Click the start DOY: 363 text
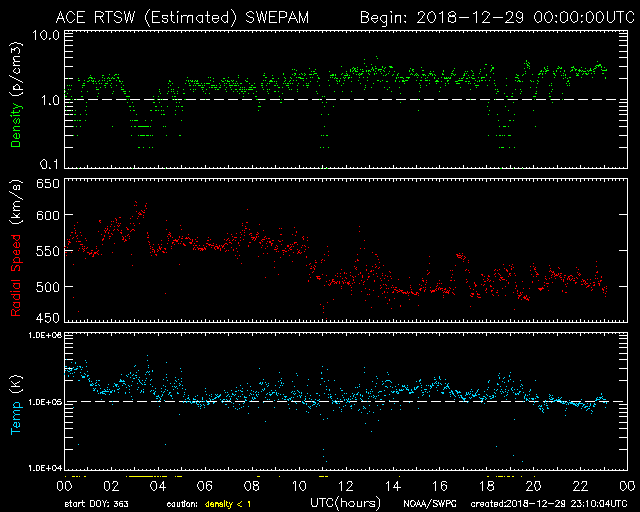This screenshot has width=640, height=512. (x=96, y=502)
